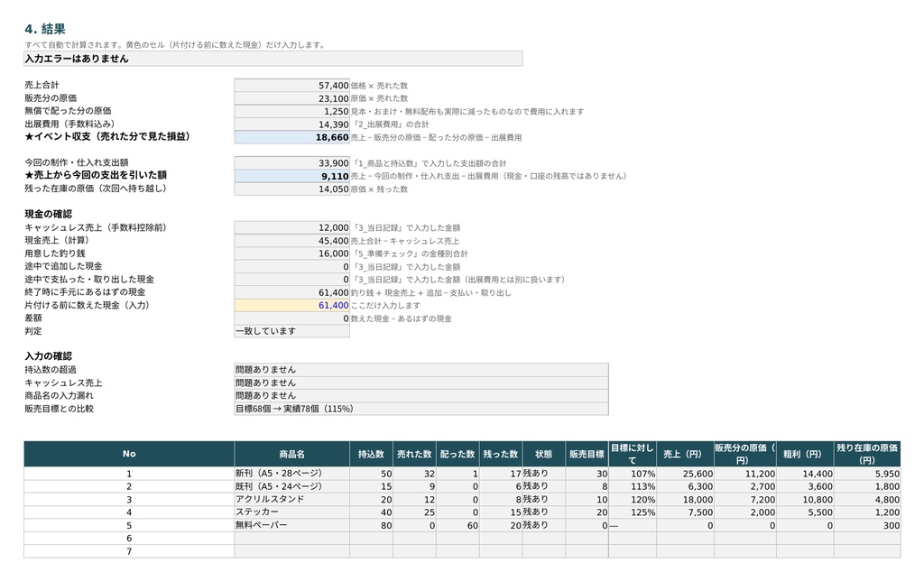Image resolution: width=924 pixels, height=581 pixels.
Task: Select the 既刊（A5・24ページ） product cell
Action: point(291,486)
